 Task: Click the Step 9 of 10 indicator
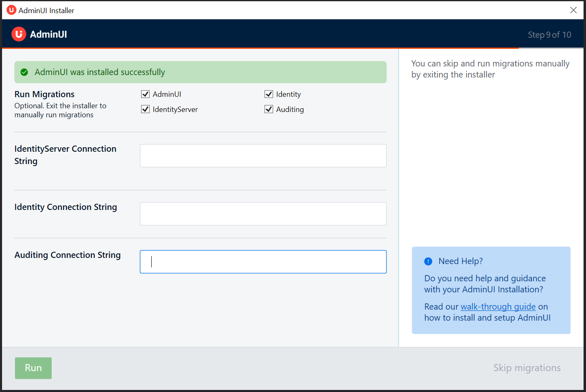pos(549,35)
